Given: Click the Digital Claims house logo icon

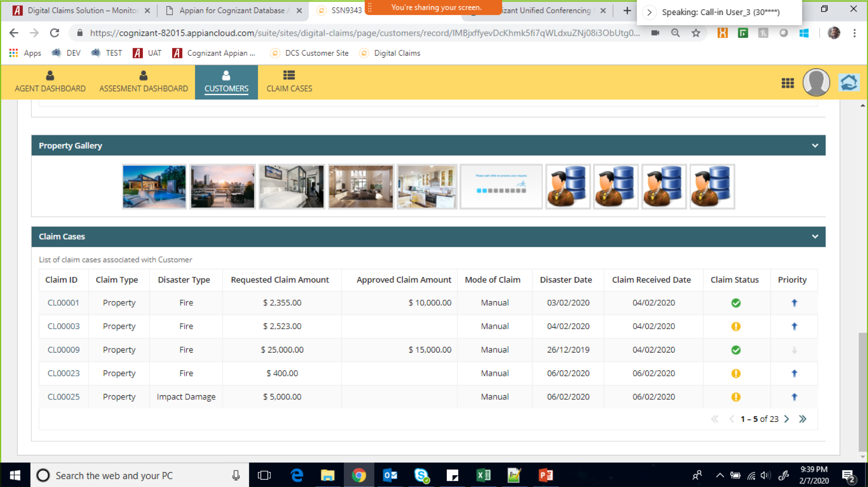Looking at the screenshot, I should point(849,83).
